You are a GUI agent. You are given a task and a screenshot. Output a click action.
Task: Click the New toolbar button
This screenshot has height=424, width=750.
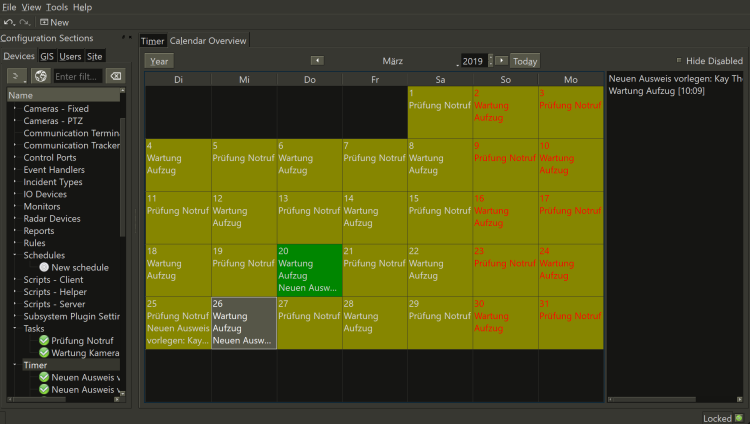[54, 22]
